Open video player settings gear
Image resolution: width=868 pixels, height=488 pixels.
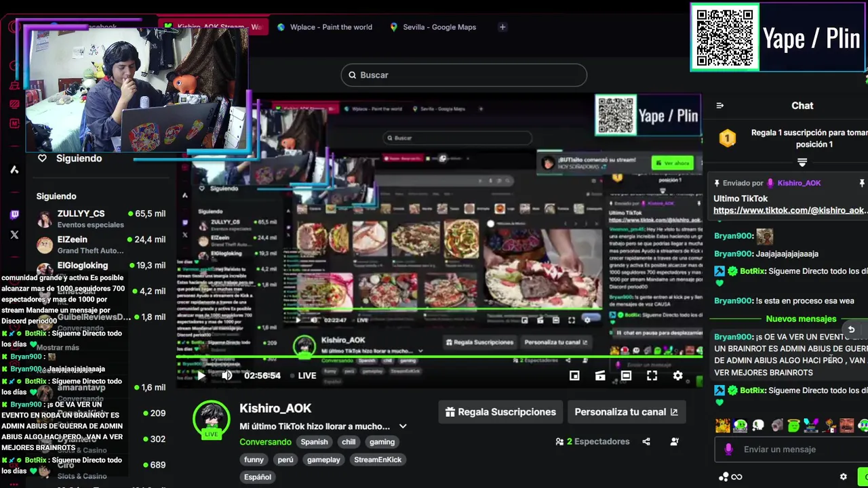677,375
